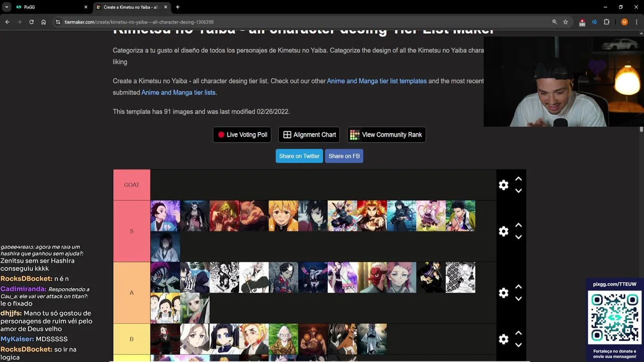644x362 pixels.
Task: Select yellow-haired Zenitsu image in S tier
Action: [x=283, y=216]
